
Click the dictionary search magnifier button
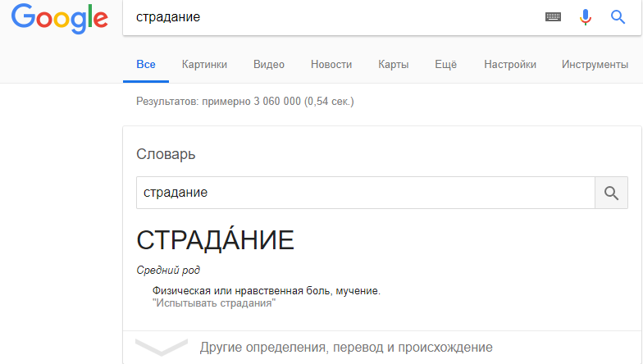tap(610, 193)
